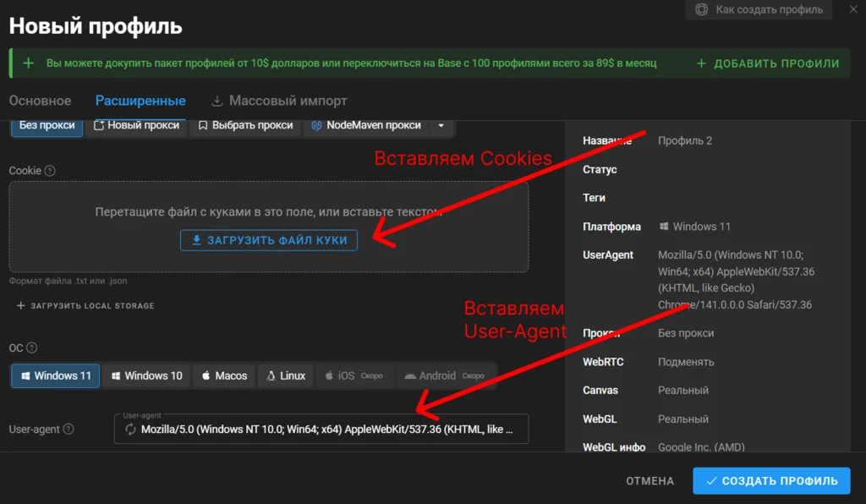Click the User-agent help question-mark icon
The image size is (866, 504).
[69, 430]
